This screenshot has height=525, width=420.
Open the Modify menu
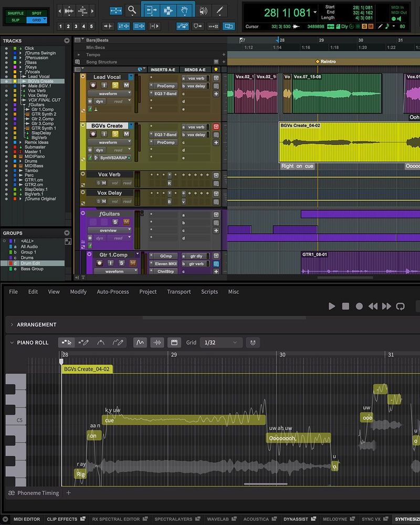point(78,291)
